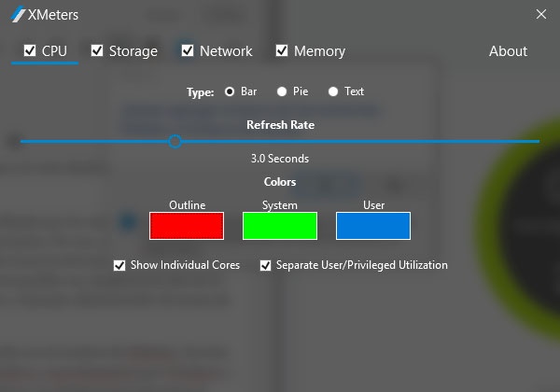
Task: Disable Separate User/Privileged Utilization option
Action: point(266,265)
